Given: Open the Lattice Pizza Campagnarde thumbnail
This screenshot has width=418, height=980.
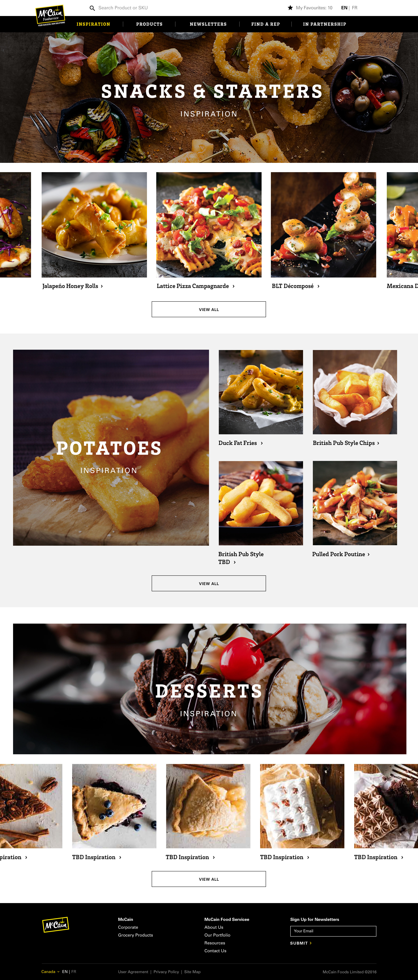Looking at the screenshot, I should [209, 225].
